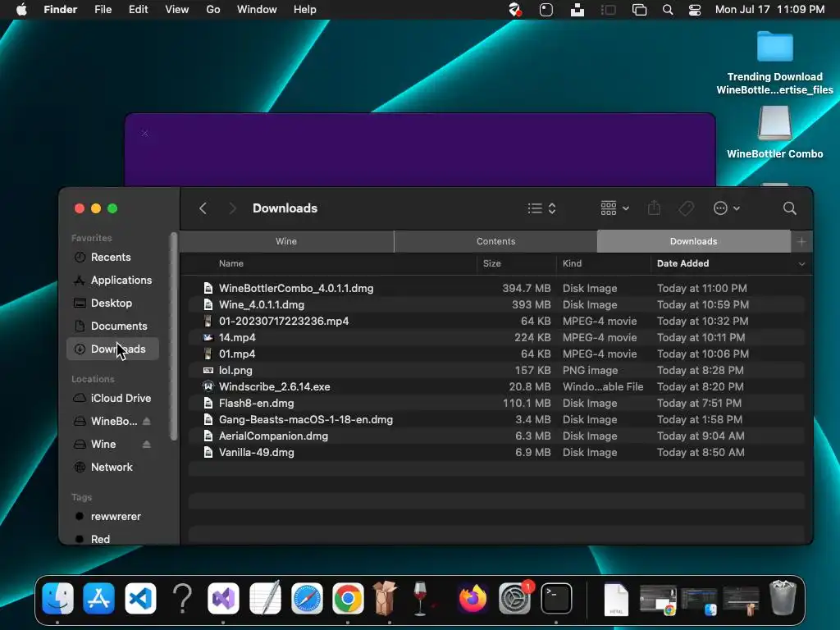Sort by the Name column header
Image resolution: width=840 pixels, height=630 pixels.
click(231, 263)
